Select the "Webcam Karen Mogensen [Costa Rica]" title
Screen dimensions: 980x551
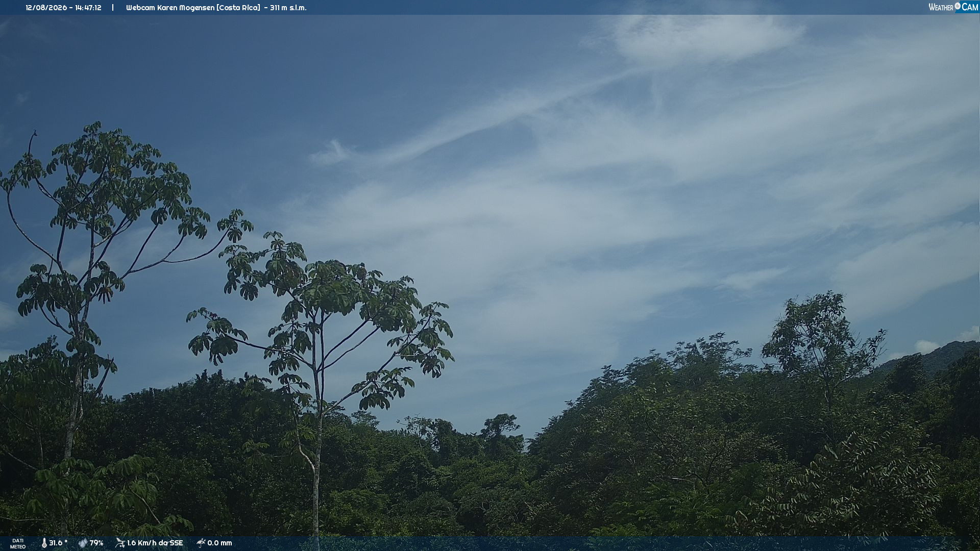(193, 8)
